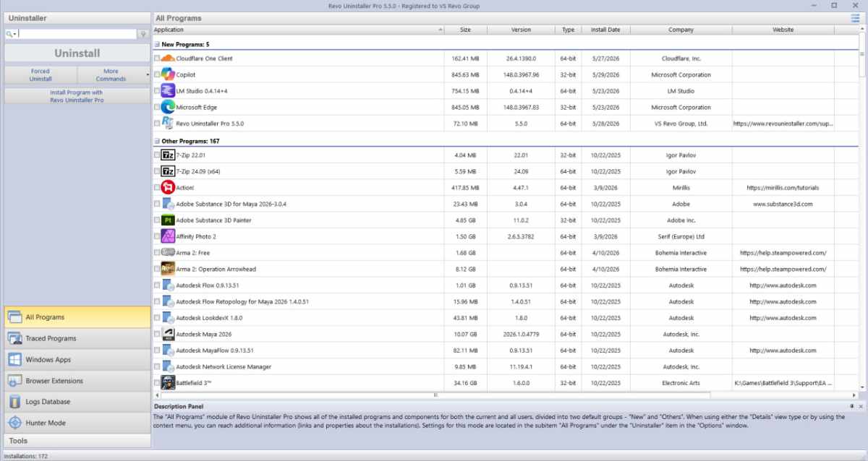Sort list by Application column

point(298,30)
